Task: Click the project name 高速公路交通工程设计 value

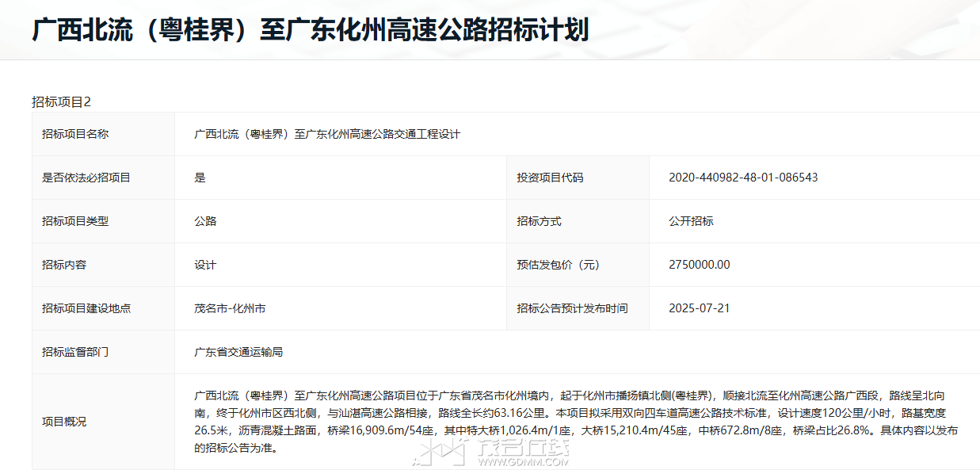Action: click(327, 134)
